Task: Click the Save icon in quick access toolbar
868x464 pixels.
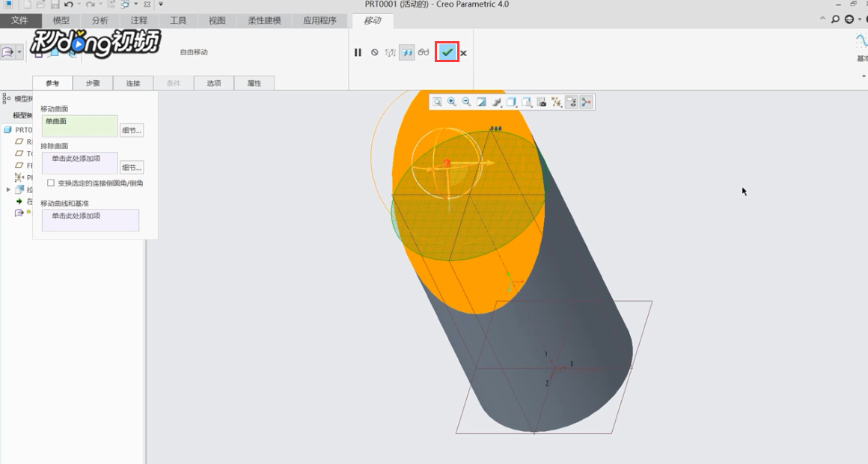Action: [x=55, y=4]
